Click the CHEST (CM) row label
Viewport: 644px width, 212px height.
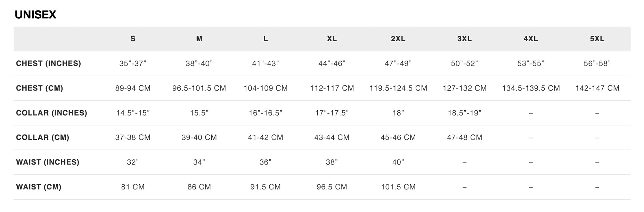(40, 88)
